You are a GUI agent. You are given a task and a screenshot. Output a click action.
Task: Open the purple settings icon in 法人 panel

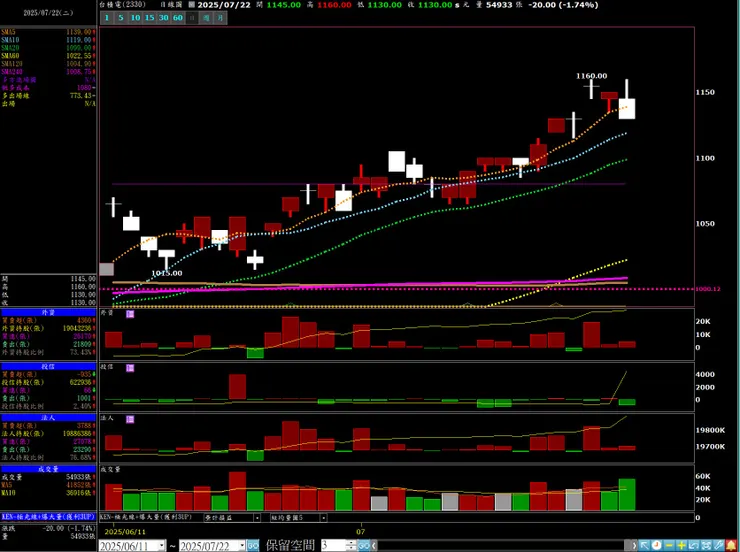coord(130,419)
